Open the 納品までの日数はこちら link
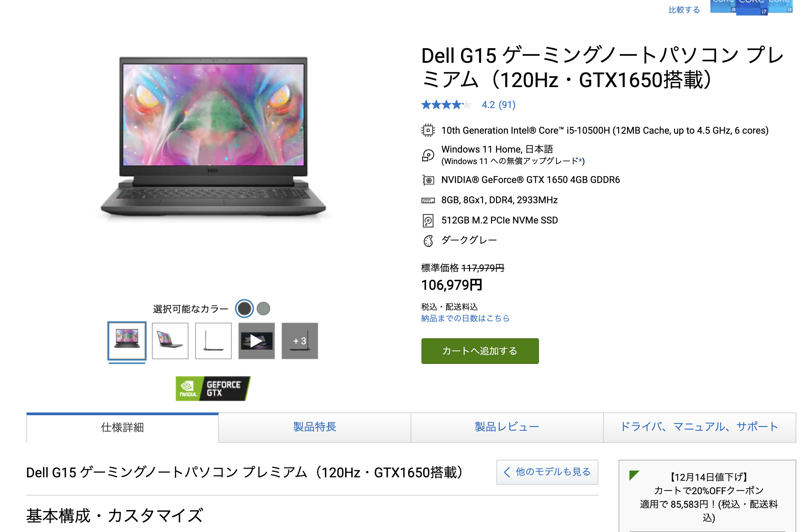 click(x=465, y=318)
